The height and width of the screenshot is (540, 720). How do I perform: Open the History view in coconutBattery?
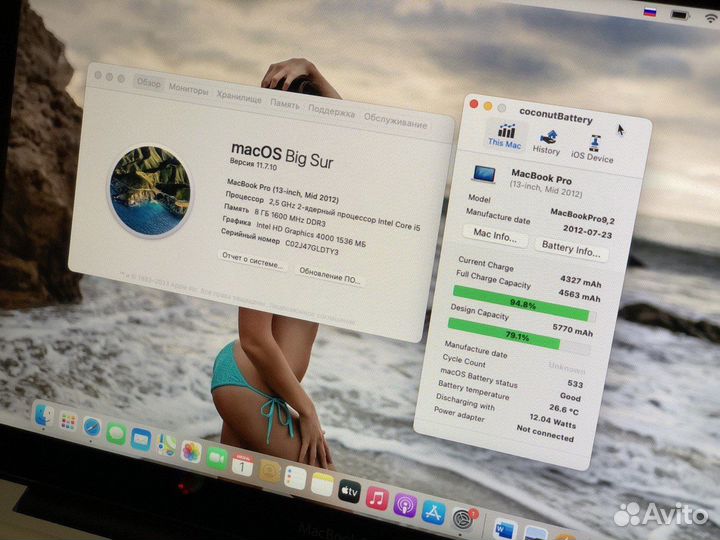(546, 142)
